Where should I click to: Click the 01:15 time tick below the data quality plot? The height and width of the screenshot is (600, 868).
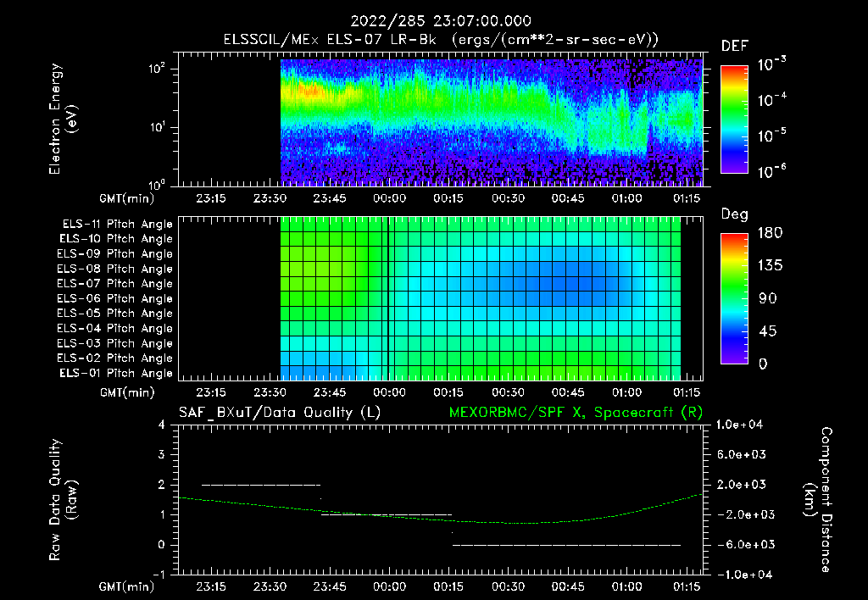tap(687, 587)
